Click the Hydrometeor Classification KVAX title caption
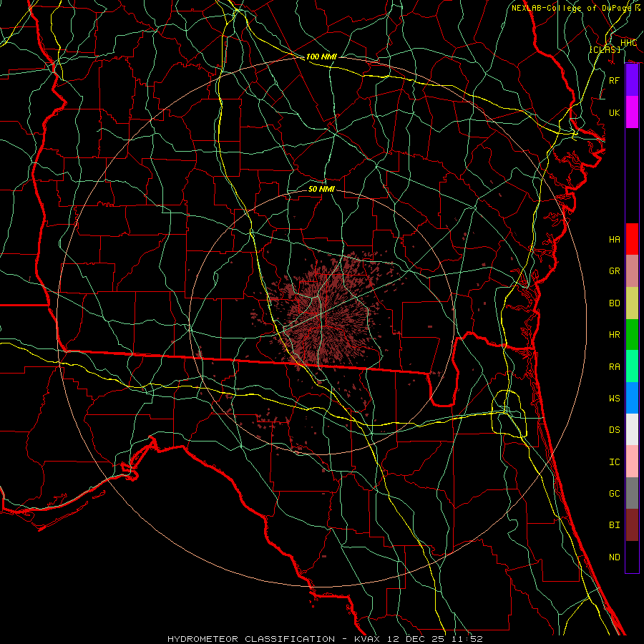Screen dimensions: 644x644 pos(325,639)
